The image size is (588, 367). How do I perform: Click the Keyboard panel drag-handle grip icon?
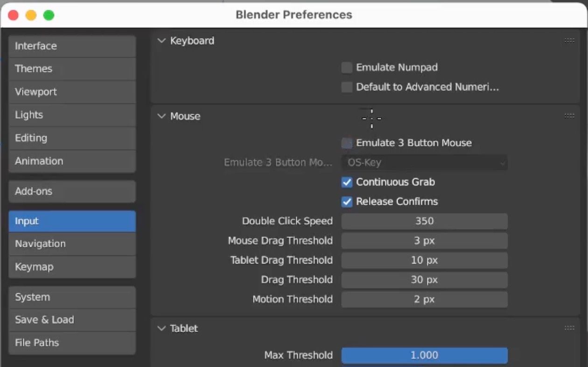coord(569,41)
